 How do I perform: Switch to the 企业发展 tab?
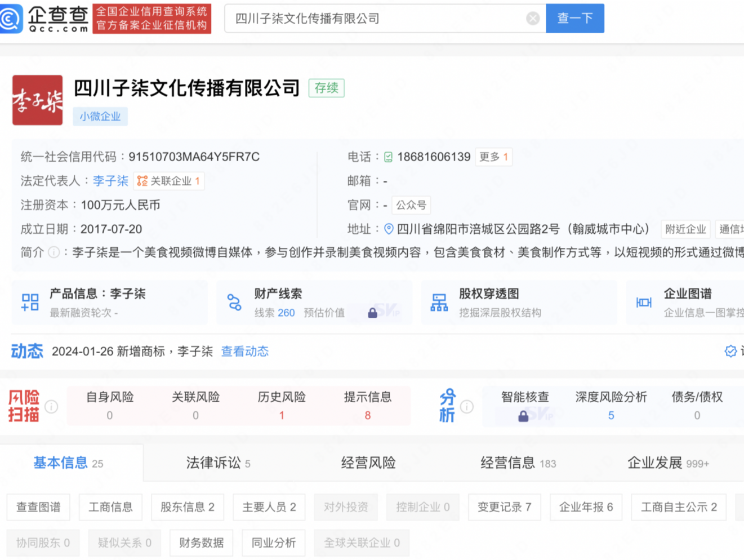tap(669, 463)
